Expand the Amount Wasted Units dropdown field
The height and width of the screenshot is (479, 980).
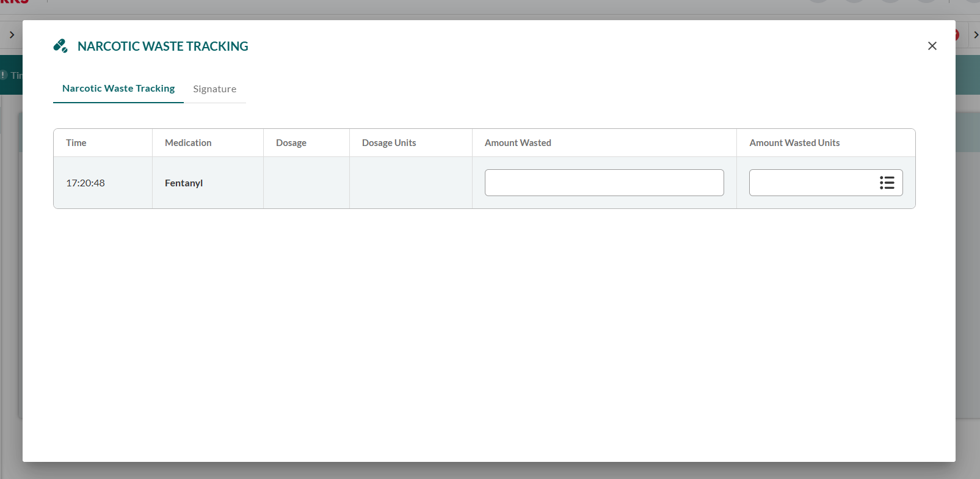click(812, 183)
